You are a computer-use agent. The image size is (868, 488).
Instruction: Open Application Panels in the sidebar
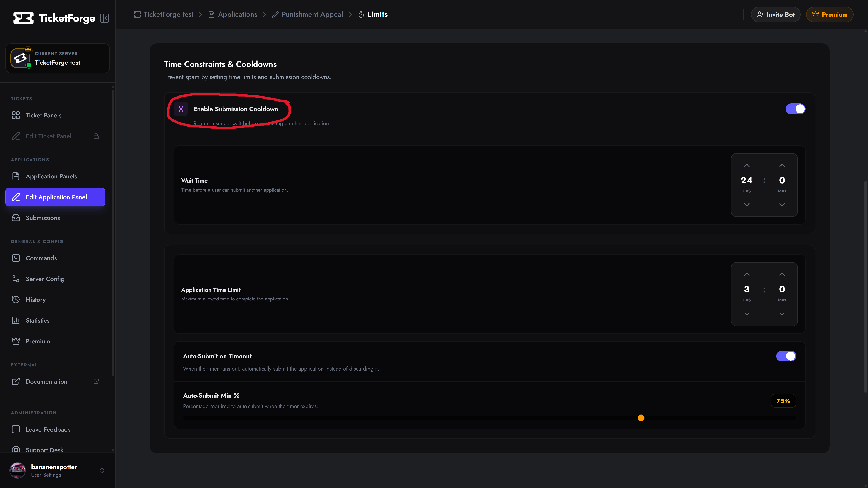(55, 176)
